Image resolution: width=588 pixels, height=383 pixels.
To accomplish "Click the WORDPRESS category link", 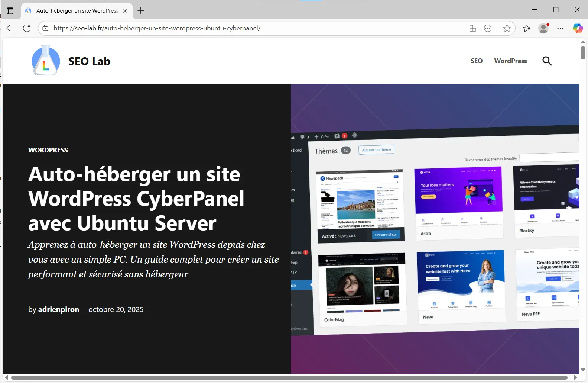I will click(x=48, y=150).
